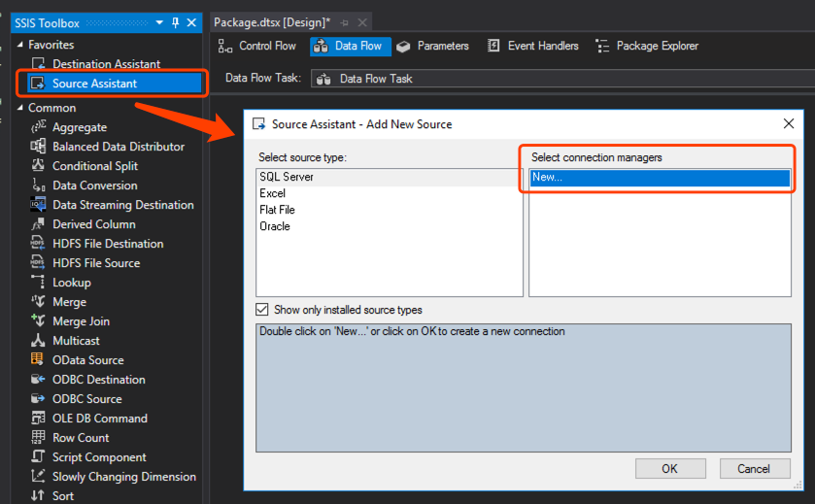Switch to the Data Flow tab
Screen dimensions: 815x504
351,46
